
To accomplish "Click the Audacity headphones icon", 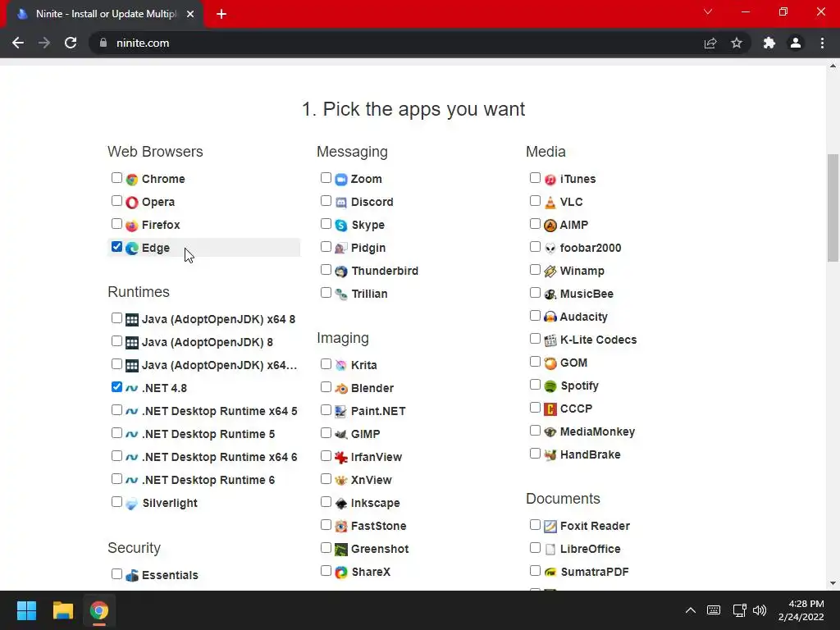I will point(550,317).
